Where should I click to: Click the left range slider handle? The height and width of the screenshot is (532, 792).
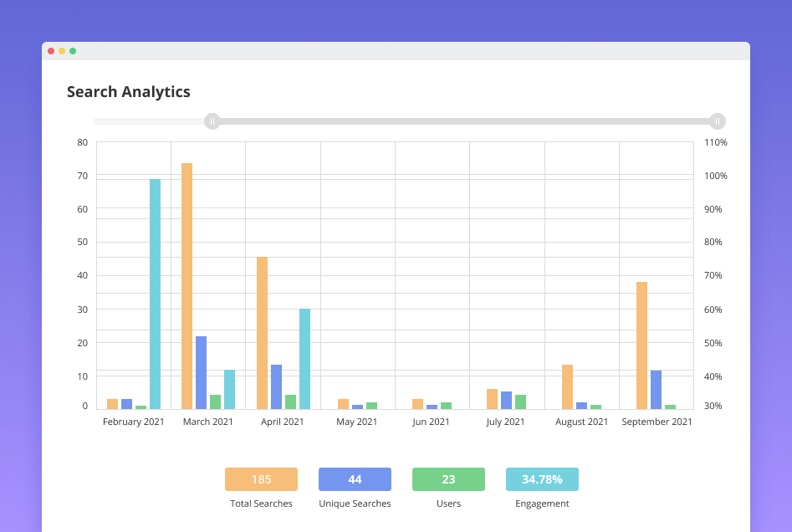tap(212, 121)
